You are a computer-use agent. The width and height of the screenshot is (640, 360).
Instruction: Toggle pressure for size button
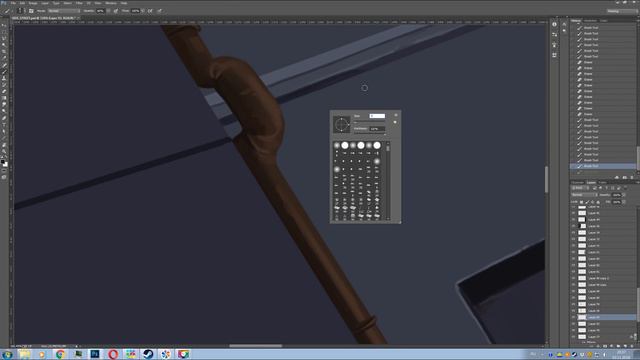pos(160,11)
